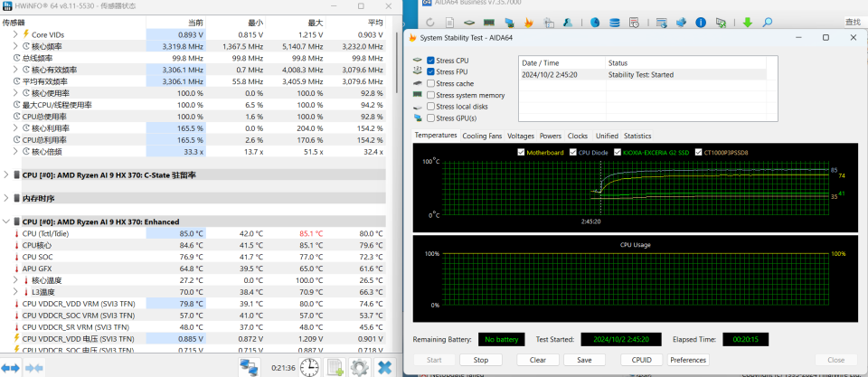Click the blue folder icon in AIDA64 toolbar
This screenshot has height=377, width=868.
pyautogui.click(x=682, y=23)
